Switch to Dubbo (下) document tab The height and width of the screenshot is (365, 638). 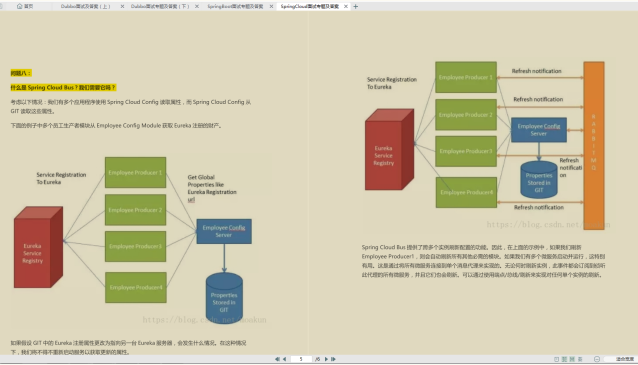point(160,7)
